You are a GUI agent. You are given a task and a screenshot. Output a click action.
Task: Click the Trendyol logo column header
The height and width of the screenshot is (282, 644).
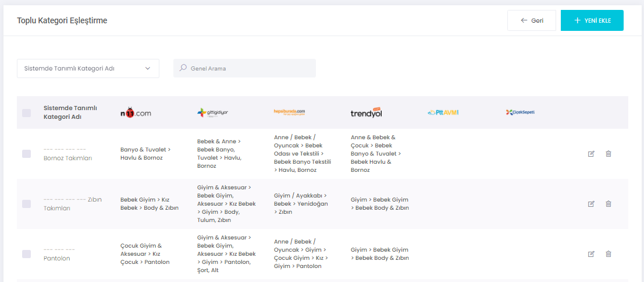(x=366, y=112)
